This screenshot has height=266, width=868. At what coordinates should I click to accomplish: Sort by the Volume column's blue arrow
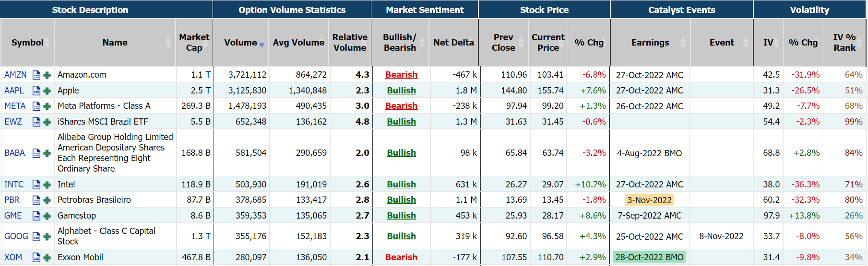pyautogui.click(x=262, y=45)
